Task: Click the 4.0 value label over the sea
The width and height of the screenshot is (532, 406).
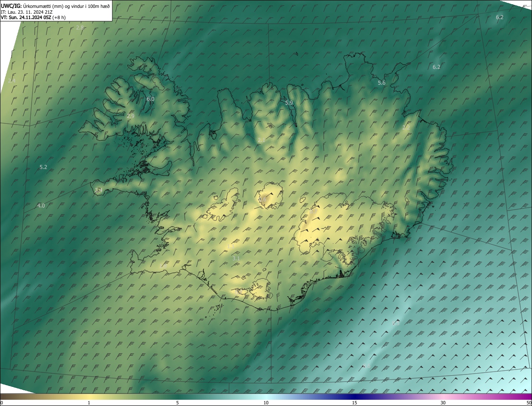Action: click(41, 206)
